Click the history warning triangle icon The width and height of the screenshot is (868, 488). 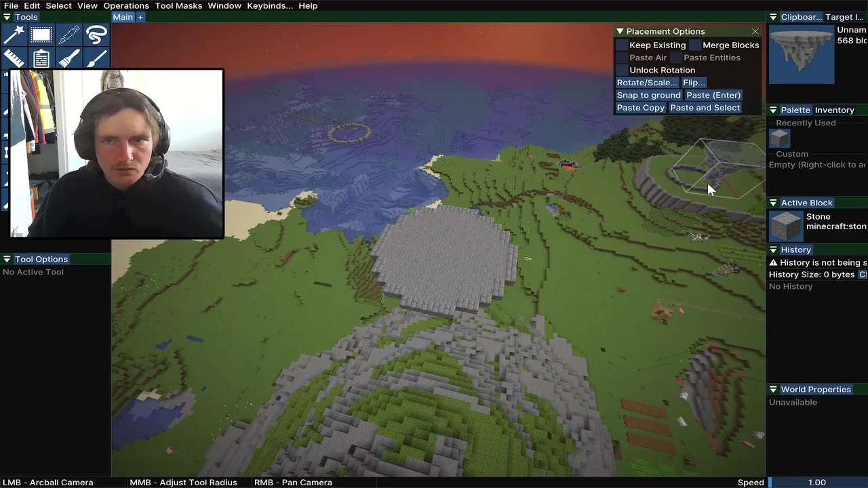click(773, 262)
